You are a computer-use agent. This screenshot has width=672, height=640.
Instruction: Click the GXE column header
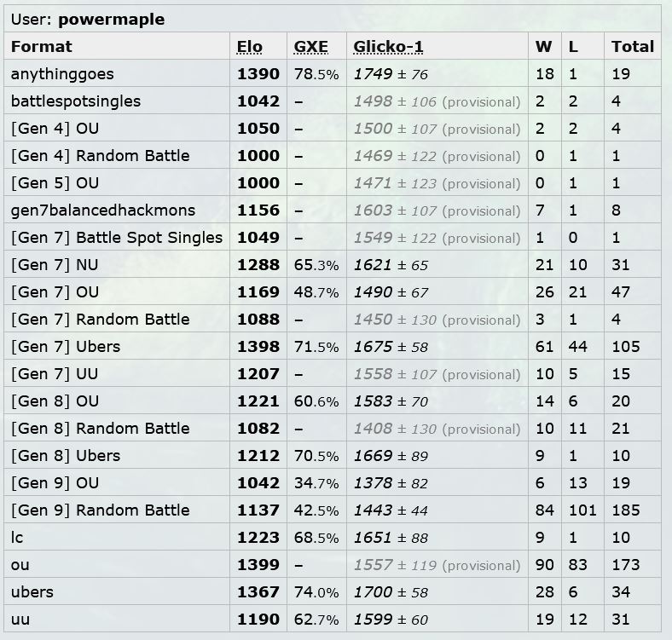310,46
